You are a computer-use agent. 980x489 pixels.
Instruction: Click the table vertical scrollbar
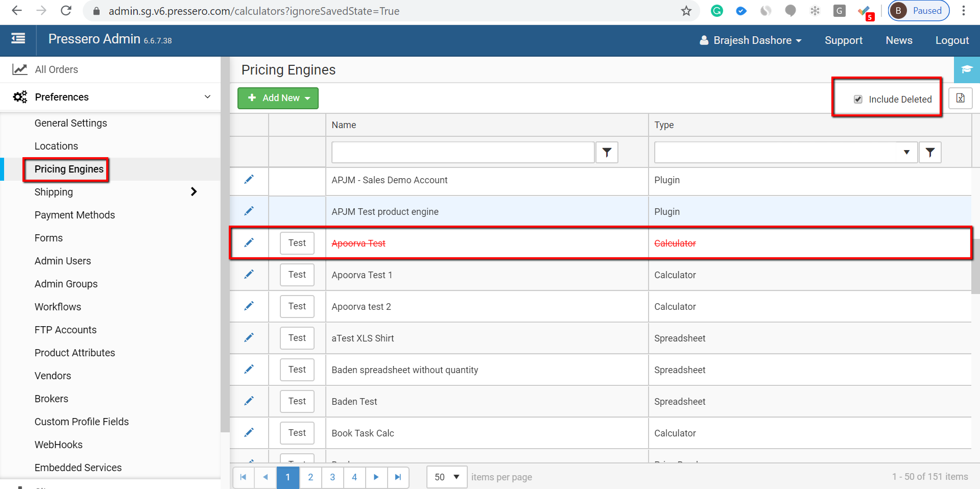975,265
